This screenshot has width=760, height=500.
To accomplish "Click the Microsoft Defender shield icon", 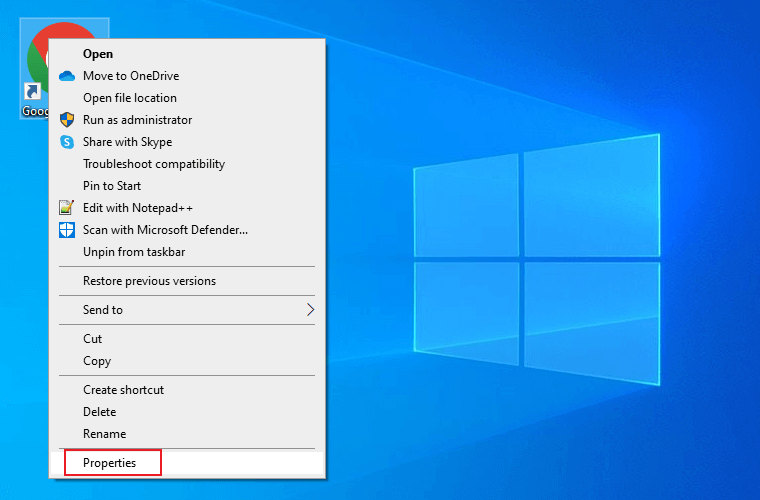I will 67,230.
